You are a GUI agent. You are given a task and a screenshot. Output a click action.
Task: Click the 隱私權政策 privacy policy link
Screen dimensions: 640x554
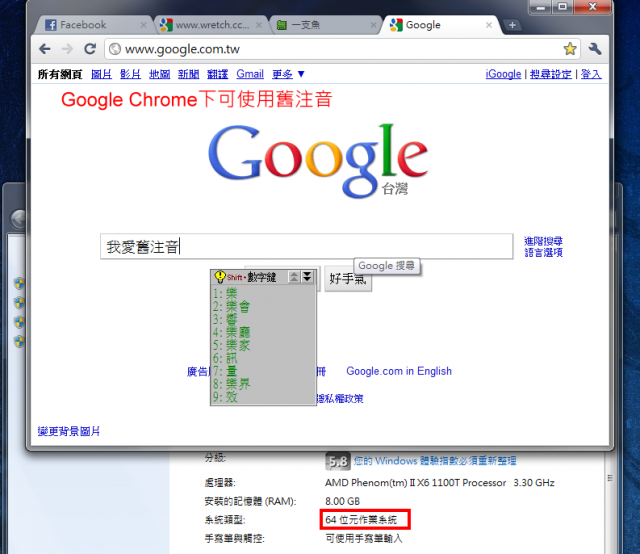[x=340, y=398]
